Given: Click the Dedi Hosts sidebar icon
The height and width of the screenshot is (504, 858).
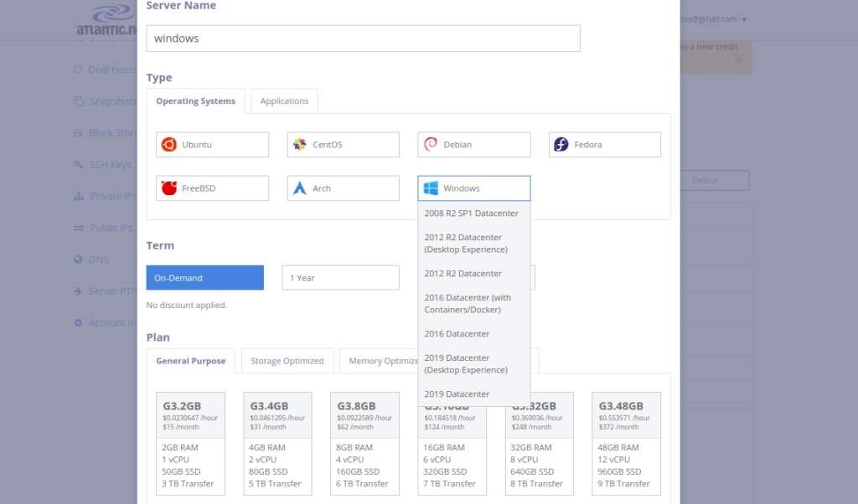Looking at the screenshot, I should click(x=78, y=69).
